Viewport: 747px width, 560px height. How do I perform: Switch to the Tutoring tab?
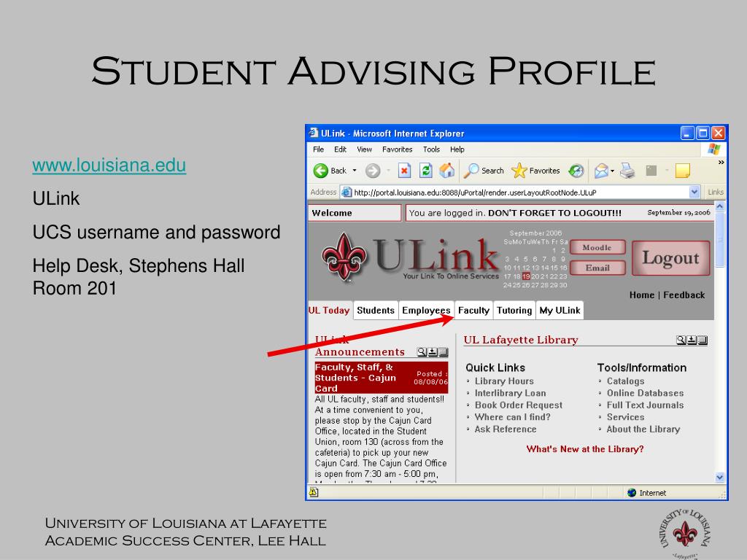pos(514,311)
